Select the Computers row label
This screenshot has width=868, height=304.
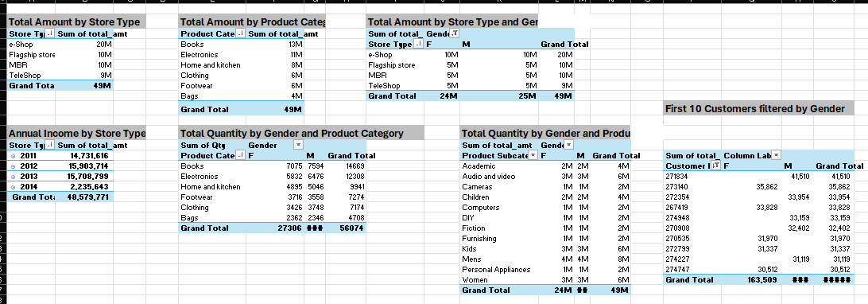[498, 208]
